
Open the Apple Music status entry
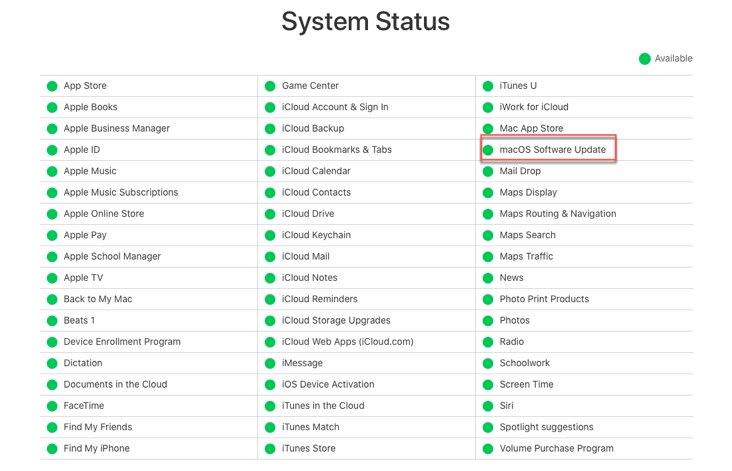pyautogui.click(x=90, y=171)
